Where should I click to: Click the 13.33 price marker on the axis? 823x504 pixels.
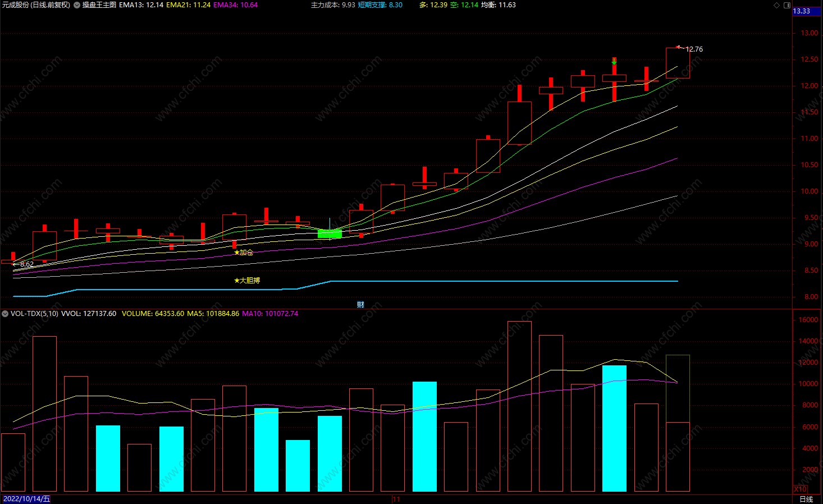pyautogui.click(x=807, y=11)
